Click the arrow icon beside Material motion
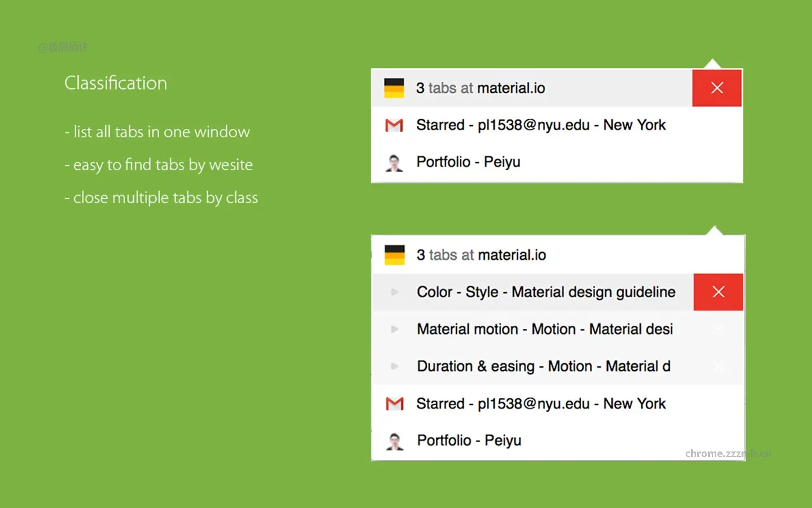 pyautogui.click(x=395, y=330)
